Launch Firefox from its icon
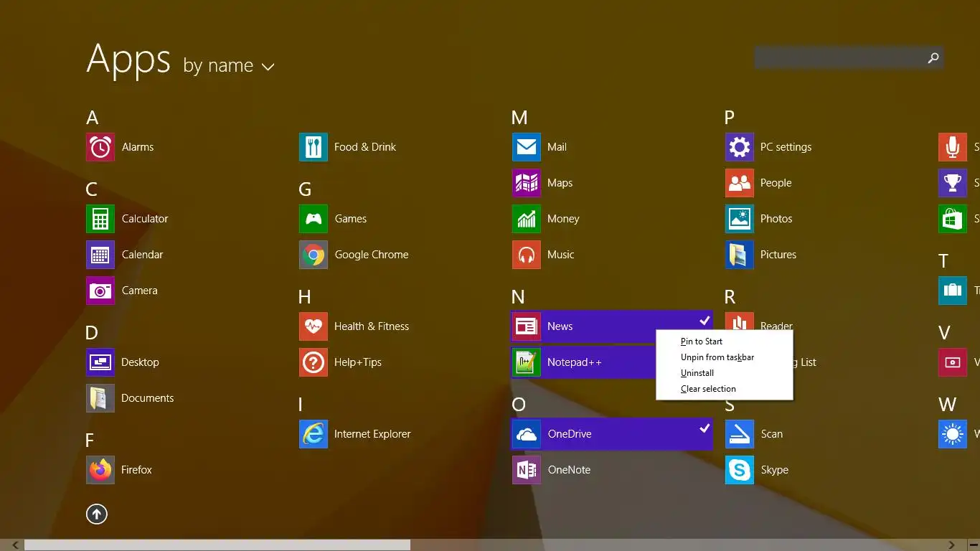Viewport: 980px width, 551px height. (x=100, y=470)
